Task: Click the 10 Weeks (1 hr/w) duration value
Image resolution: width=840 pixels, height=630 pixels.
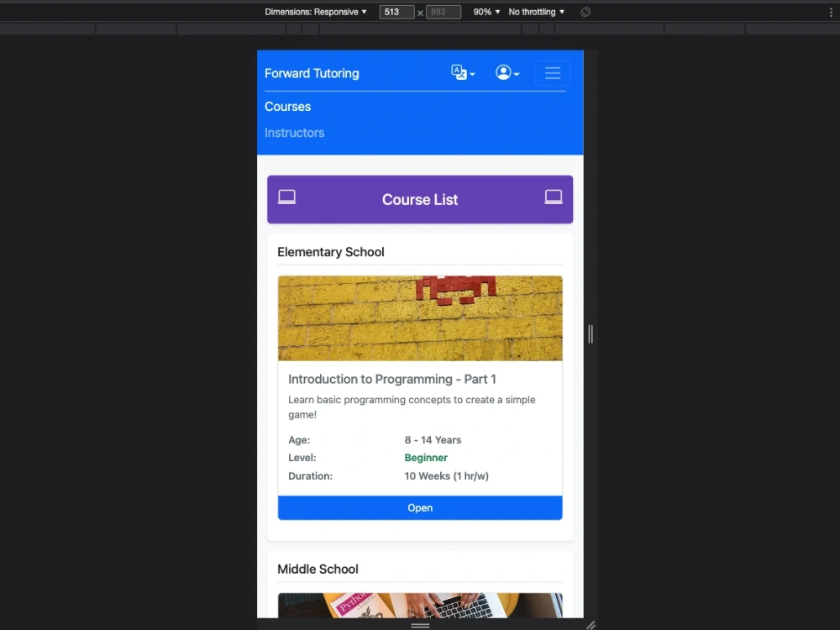Action: click(446, 475)
